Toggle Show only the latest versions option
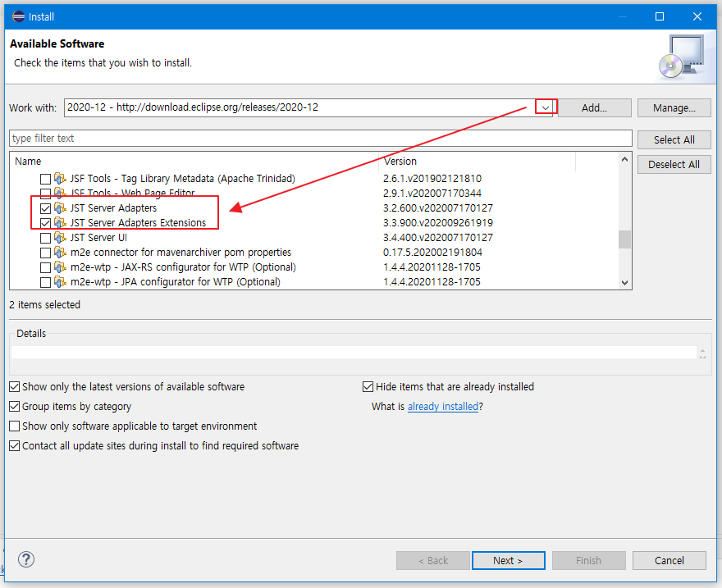 tap(15, 386)
